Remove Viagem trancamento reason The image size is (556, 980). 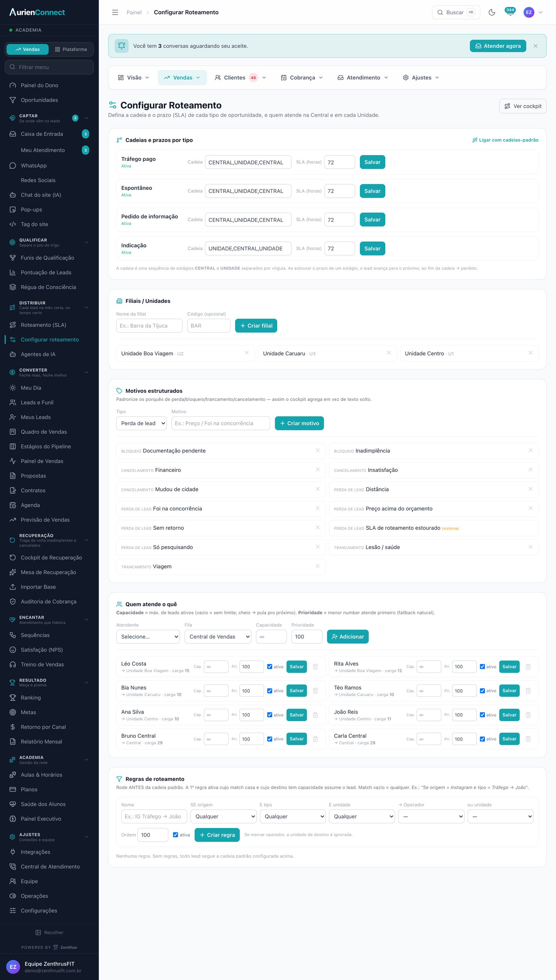[x=318, y=566]
